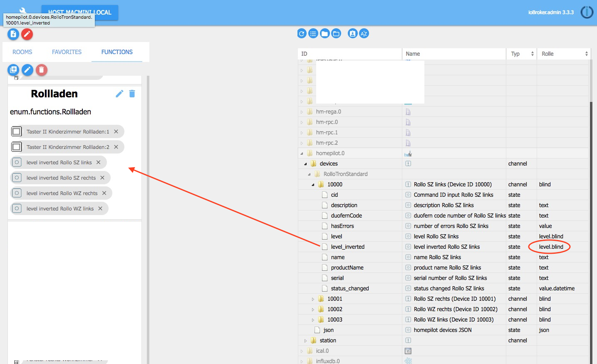Expand the hm-rpc.2 tree node
Viewport: 597px width, 364px height.
pyautogui.click(x=302, y=143)
